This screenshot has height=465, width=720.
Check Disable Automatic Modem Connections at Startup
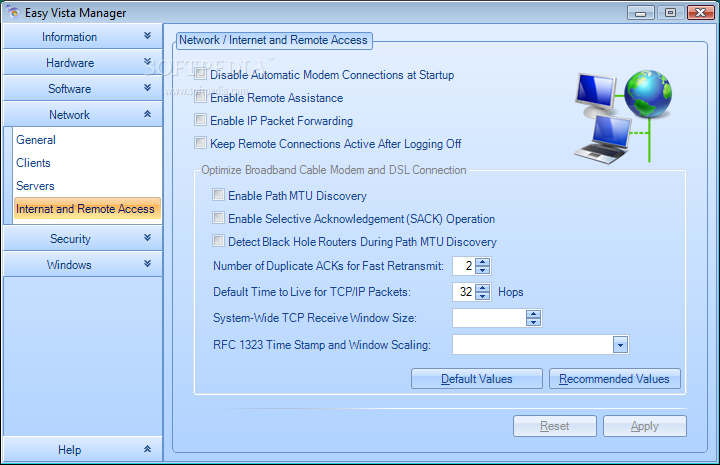click(200, 74)
